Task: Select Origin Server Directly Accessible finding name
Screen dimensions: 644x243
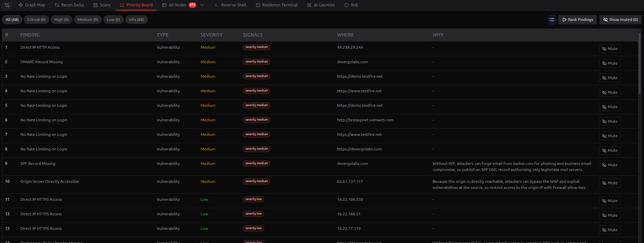Action: pyautogui.click(x=50, y=181)
